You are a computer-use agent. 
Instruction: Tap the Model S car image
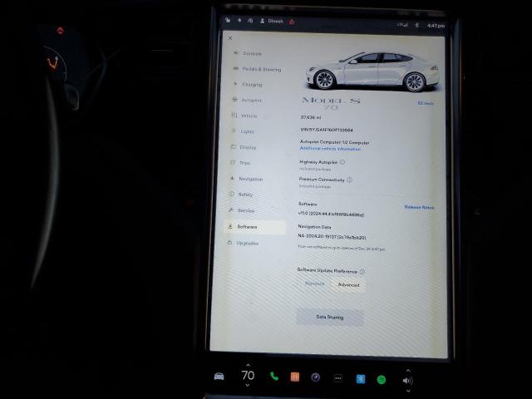click(x=372, y=71)
